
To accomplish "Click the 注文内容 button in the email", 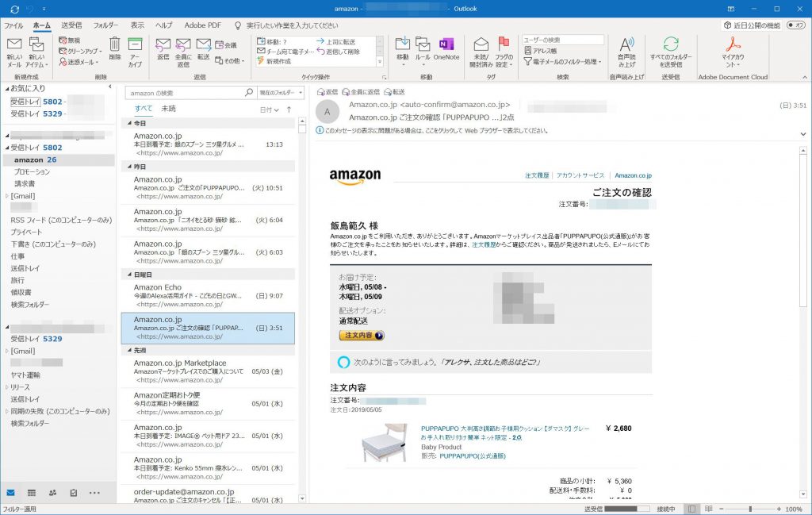I will click(x=361, y=336).
